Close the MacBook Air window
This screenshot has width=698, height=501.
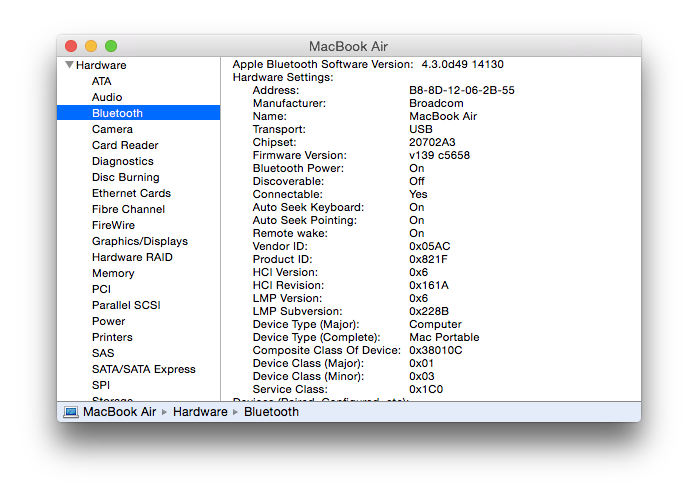click(71, 46)
